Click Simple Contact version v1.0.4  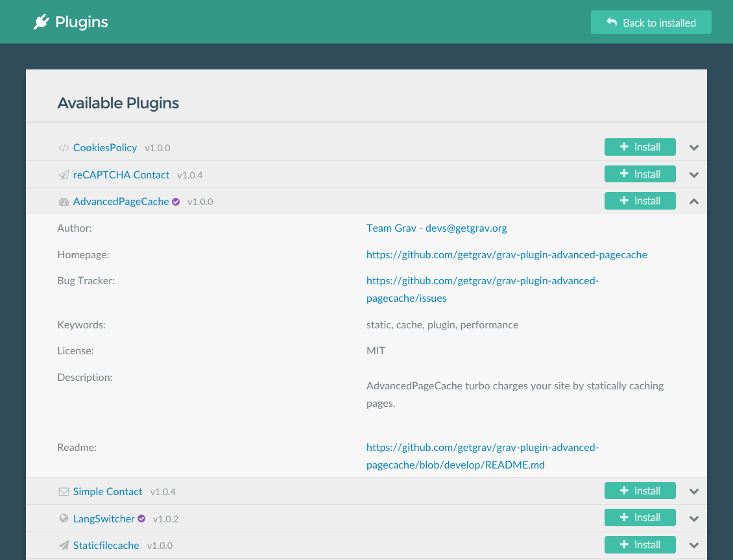coord(163,493)
